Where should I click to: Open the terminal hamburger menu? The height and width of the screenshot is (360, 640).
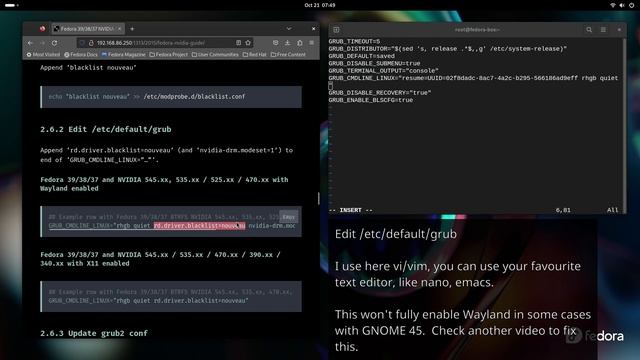pyautogui.click(x=603, y=30)
